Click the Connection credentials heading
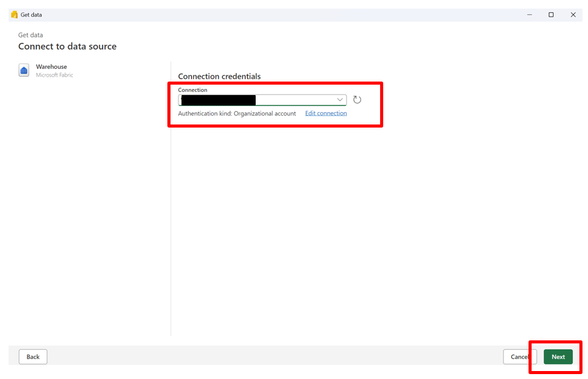The height and width of the screenshot is (379, 588). coord(220,76)
